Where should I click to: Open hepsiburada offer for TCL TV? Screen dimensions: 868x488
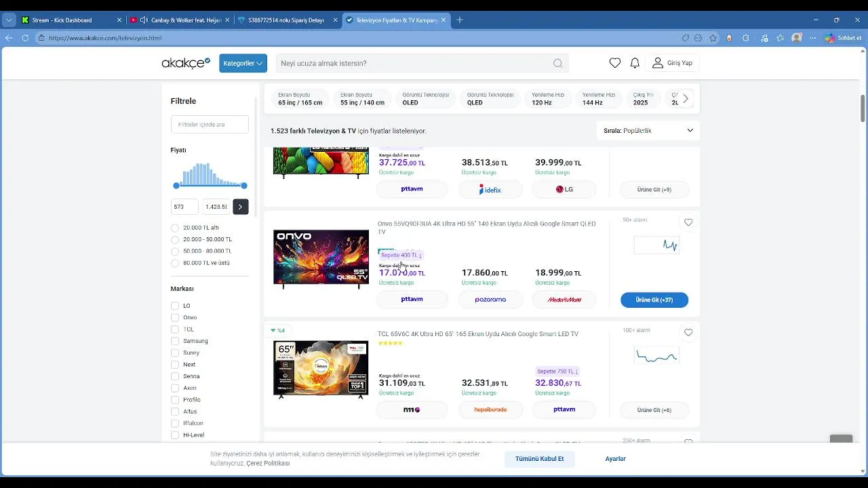point(490,410)
